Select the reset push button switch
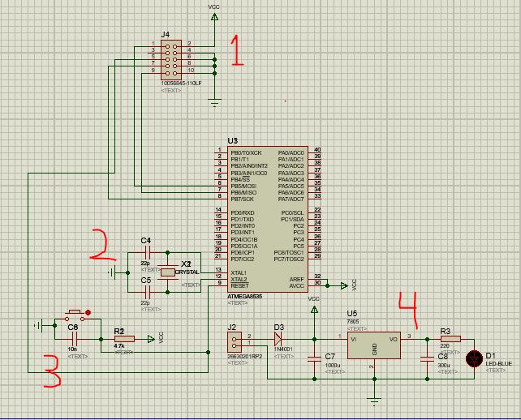521x420 pixels. [75, 315]
